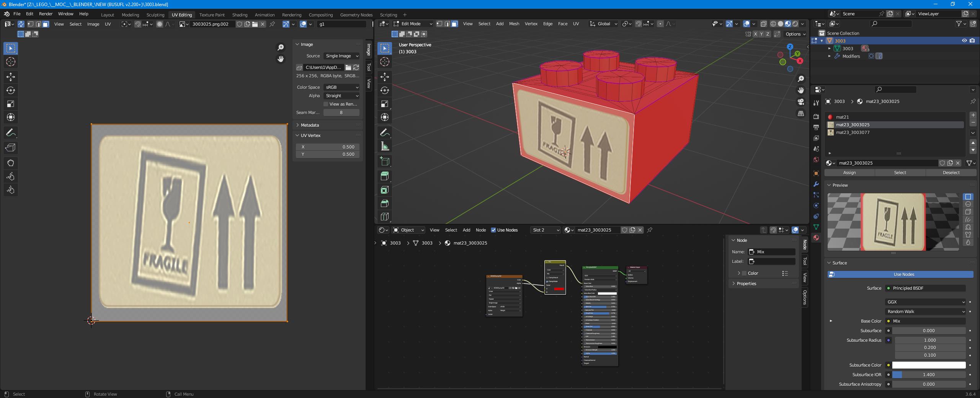Switch to wireframe viewport shading
980x398 pixels.
pyautogui.click(x=773, y=24)
